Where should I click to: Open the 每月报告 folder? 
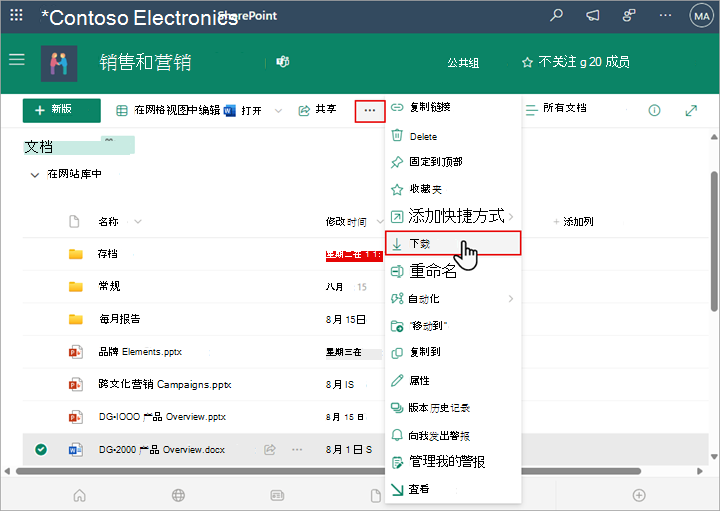pos(119,319)
